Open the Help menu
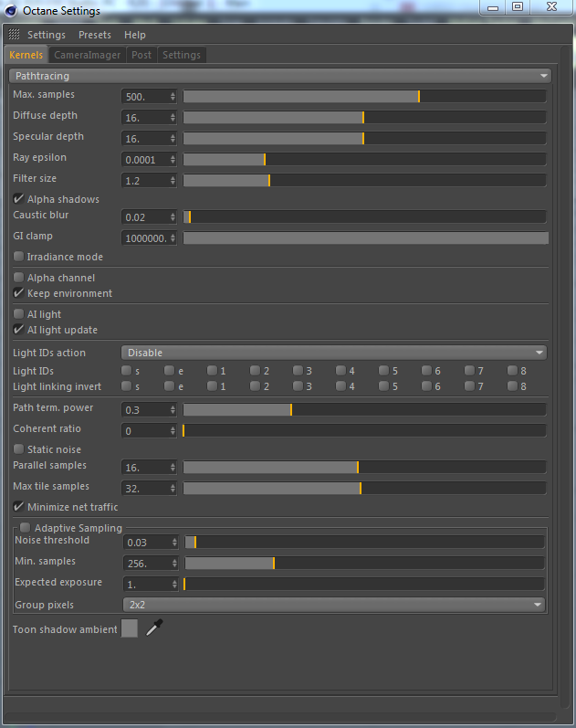 click(135, 35)
